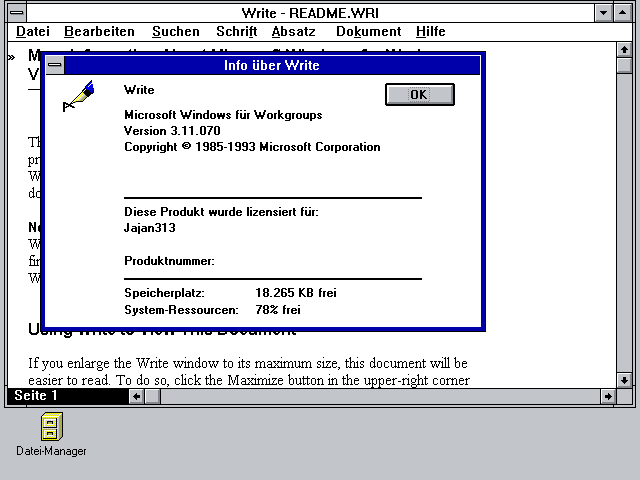Click the vertical scrollbar up arrow

(x=624, y=50)
